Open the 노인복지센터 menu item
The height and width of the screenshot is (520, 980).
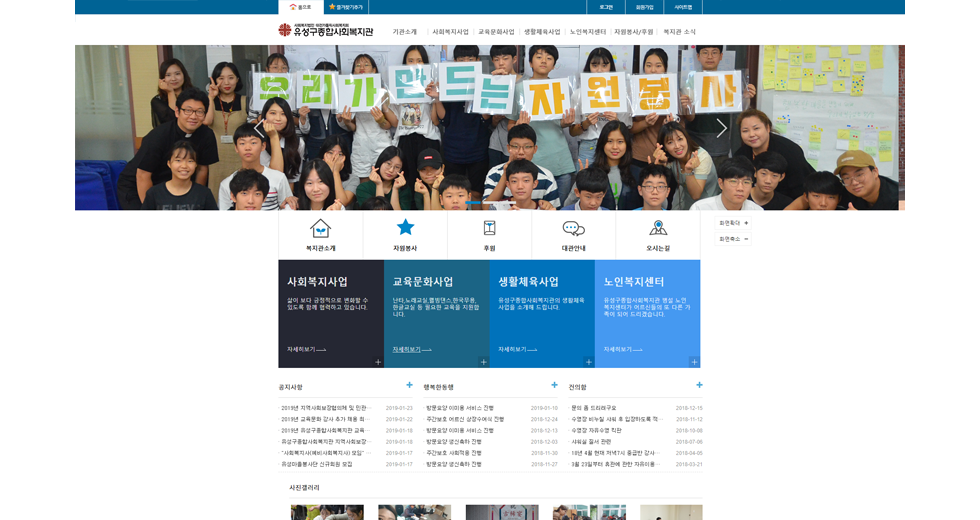pos(587,32)
